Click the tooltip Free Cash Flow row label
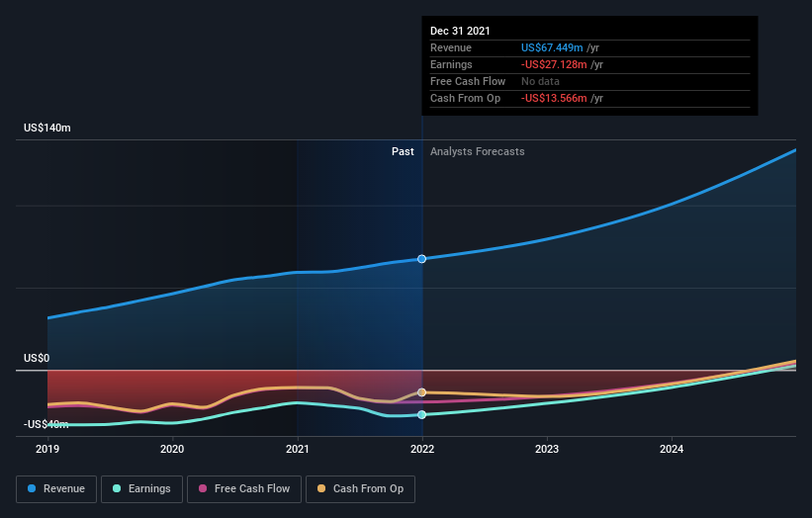Screen dimensions: 812x518 coord(468,81)
